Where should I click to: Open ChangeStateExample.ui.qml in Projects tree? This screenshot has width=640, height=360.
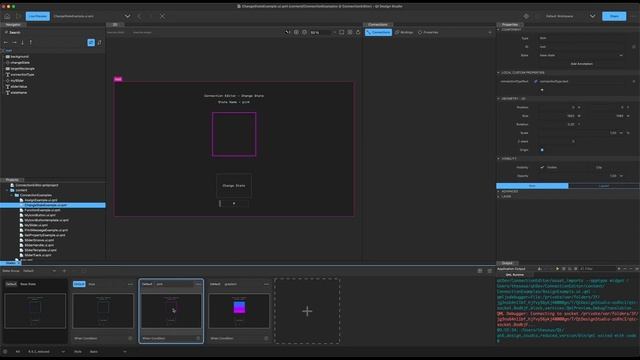point(46,205)
